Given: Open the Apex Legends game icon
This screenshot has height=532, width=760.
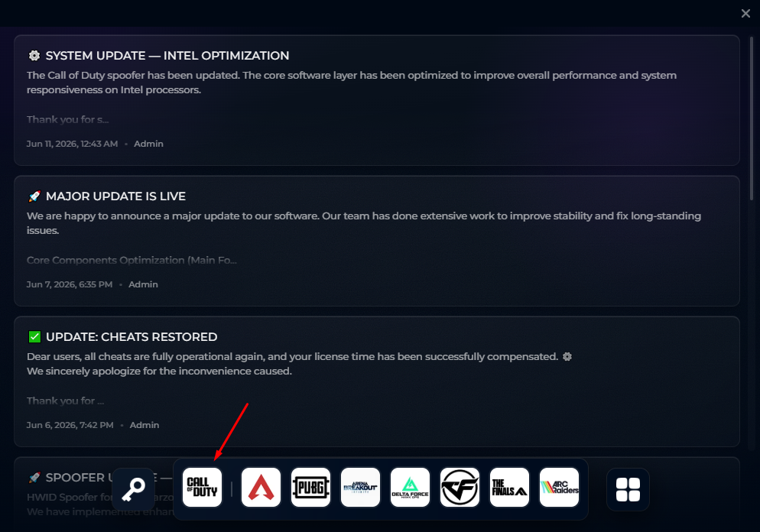Looking at the screenshot, I should 261,488.
